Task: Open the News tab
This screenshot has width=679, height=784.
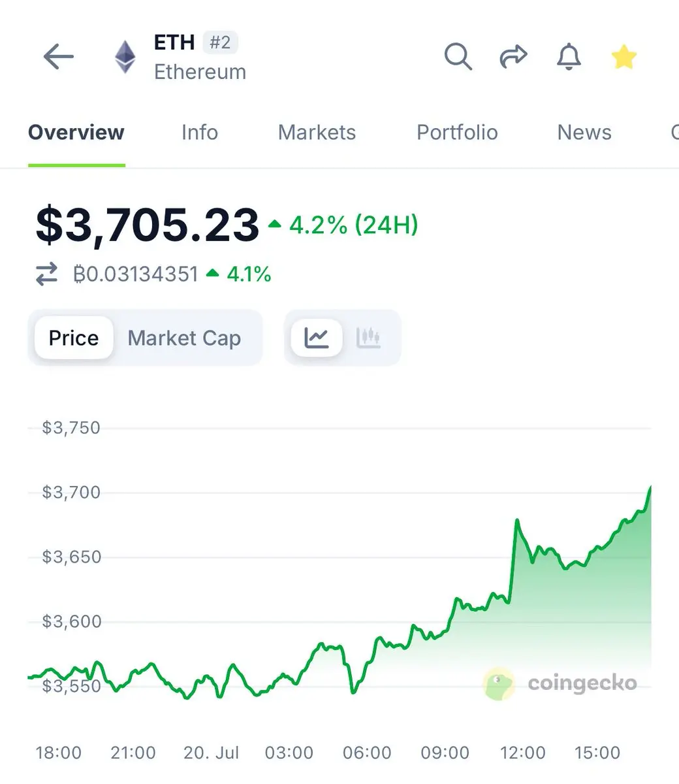Action: (x=584, y=133)
